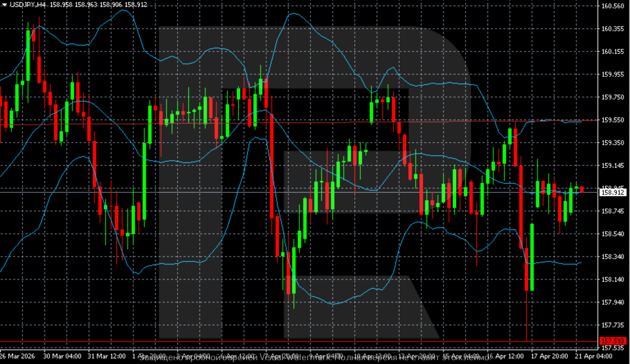The width and height of the screenshot is (630, 364).
Task: Click the 159.955 label on price scale
Action: 613,75
